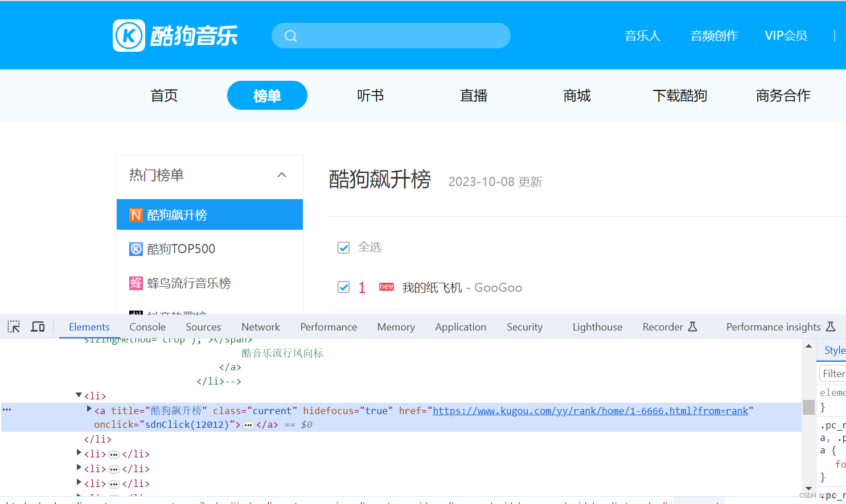This screenshot has width=846, height=504.
Task: Collapse the 热门榜单 section chevron
Action: point(282,175)
